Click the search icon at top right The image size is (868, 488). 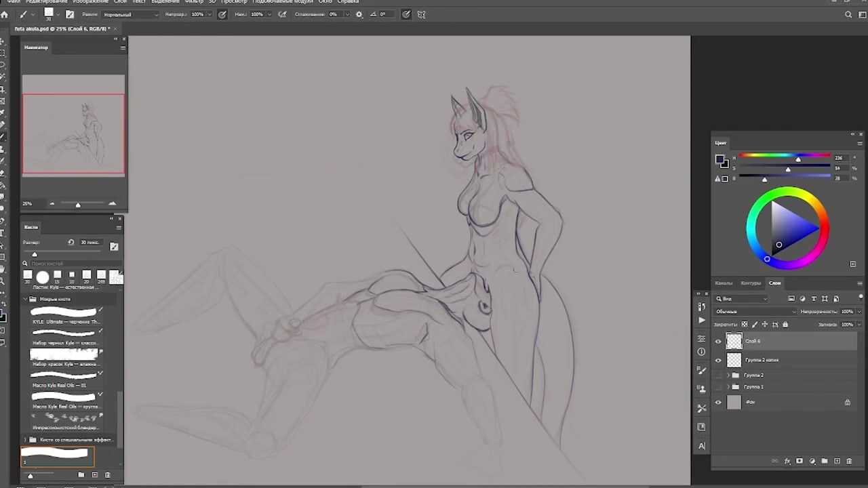point(848,14)
